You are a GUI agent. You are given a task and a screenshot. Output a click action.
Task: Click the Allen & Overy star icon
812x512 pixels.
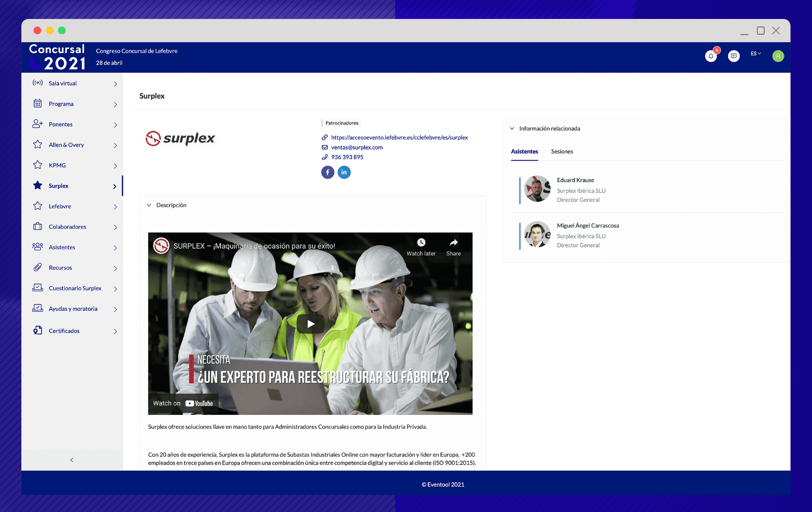tap(37, 144)
